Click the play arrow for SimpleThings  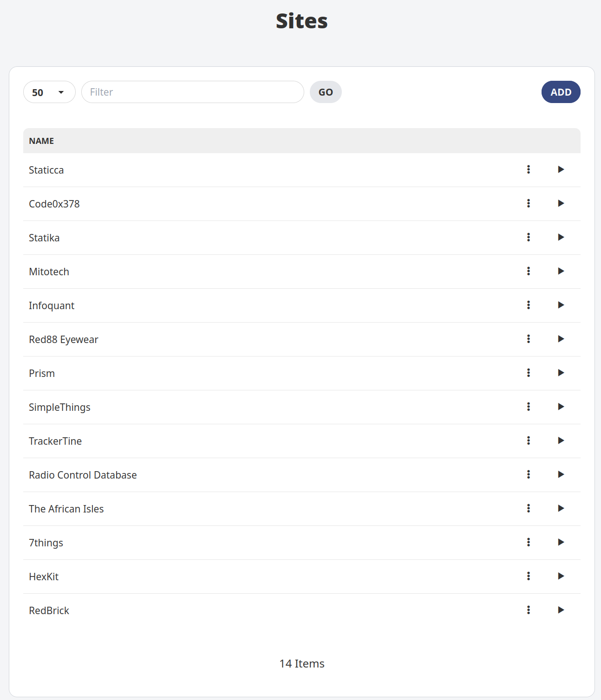tap(561, 407)
